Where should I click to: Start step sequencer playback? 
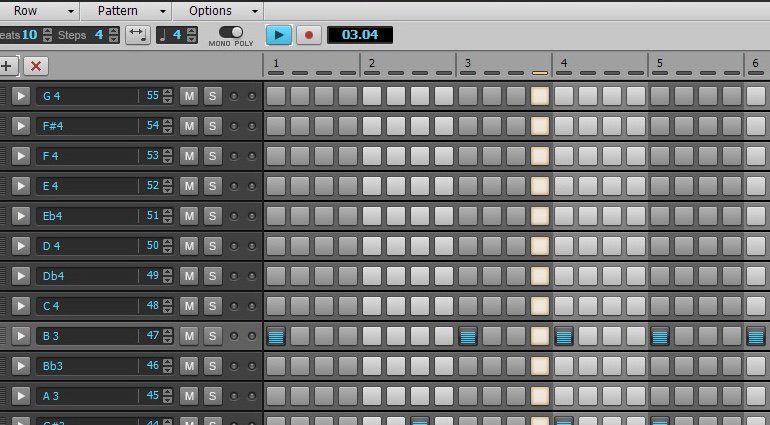pyautogui.click(x=279, y=35)
